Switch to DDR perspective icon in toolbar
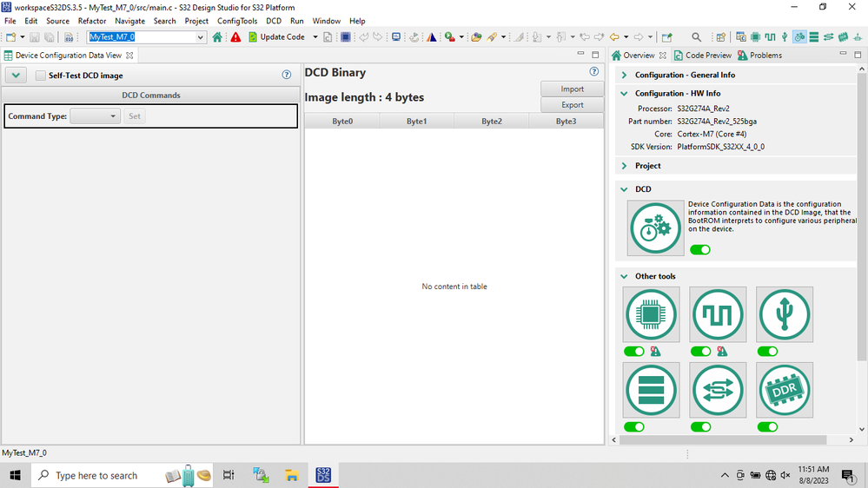The width and height of the screenshot is (868, 488). [x=843, y=37]
